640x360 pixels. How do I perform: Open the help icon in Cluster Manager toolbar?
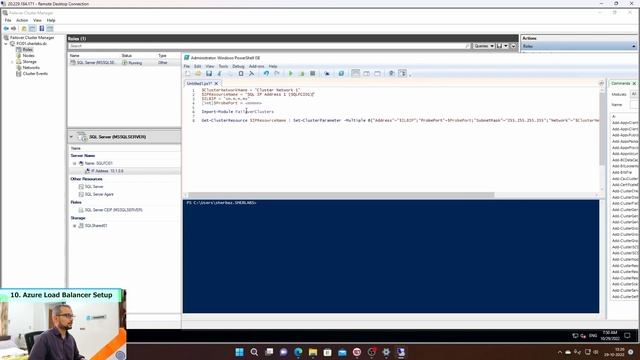click(41, 29)
